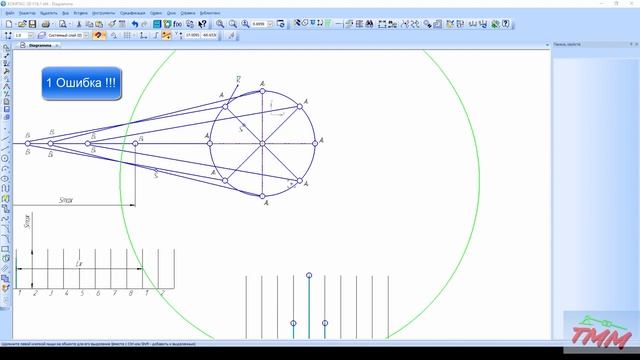Select the Rectangle tool in left toolbar
Viewport: 640px width, 360px height.
[5, 249]
